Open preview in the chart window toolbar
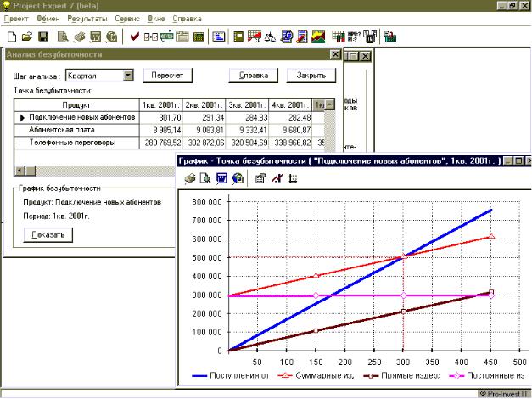 click(x=205, y=178)
